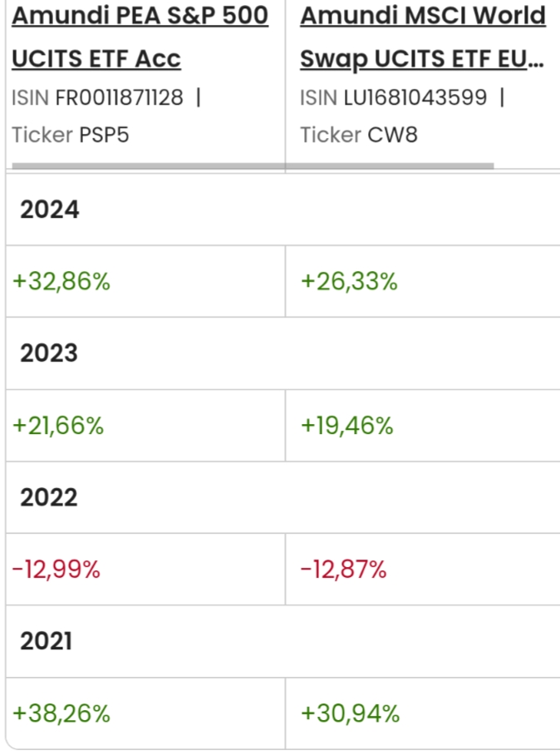Screen dimensions: 560x755
Task: Select the CW8 ticker text
Action: pyautogui.click(x=393, y=135)
